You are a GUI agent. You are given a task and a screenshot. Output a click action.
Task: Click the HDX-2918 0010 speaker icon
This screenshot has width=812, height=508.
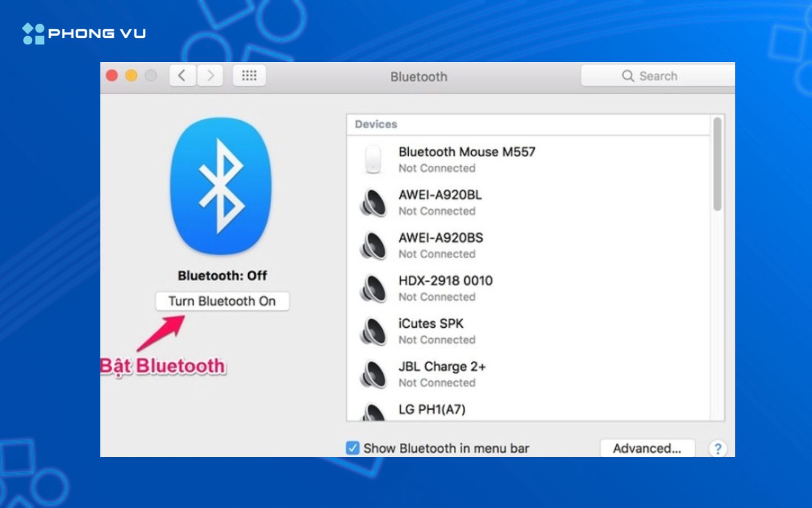coord(374,288)
